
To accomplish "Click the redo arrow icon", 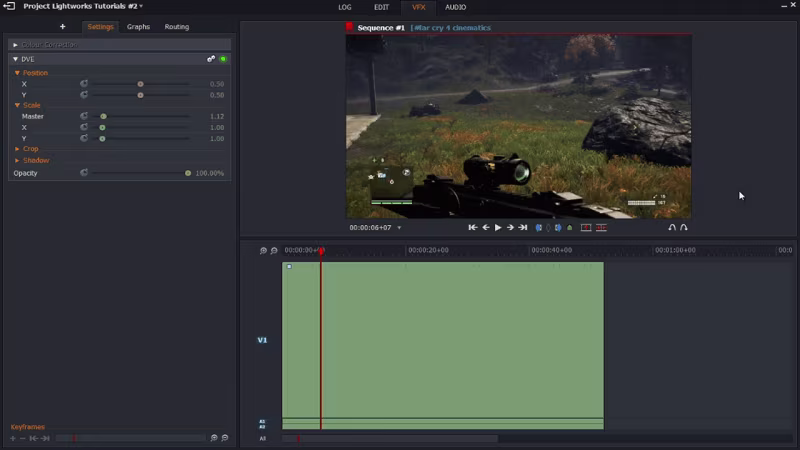I will point(684,228).
